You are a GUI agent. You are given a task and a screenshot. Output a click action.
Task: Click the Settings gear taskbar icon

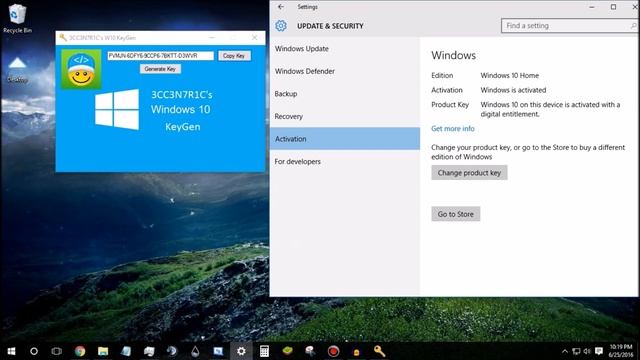coord(241,351)
